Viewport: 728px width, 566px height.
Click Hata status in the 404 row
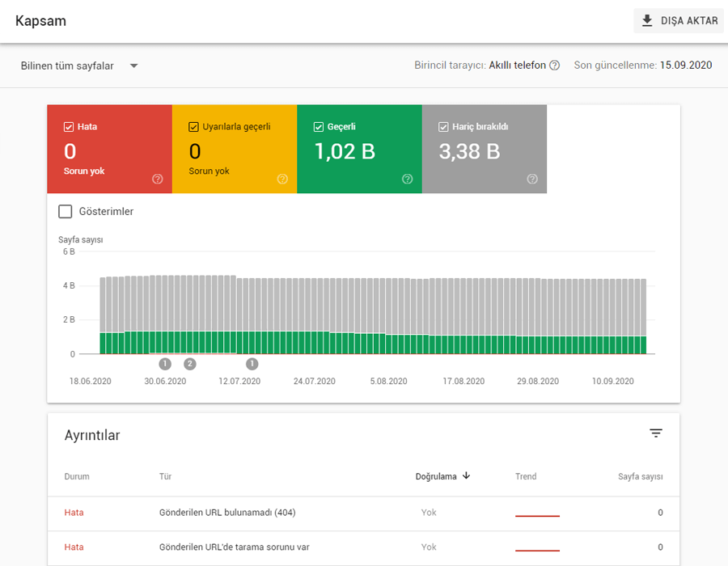tap(74, 513)
